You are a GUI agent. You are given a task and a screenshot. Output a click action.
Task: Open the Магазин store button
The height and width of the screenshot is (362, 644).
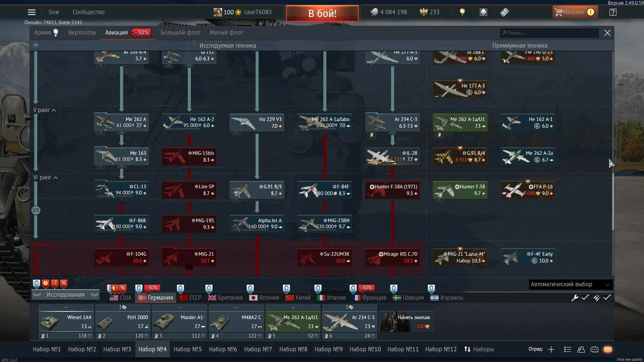[x=575, y=12]
